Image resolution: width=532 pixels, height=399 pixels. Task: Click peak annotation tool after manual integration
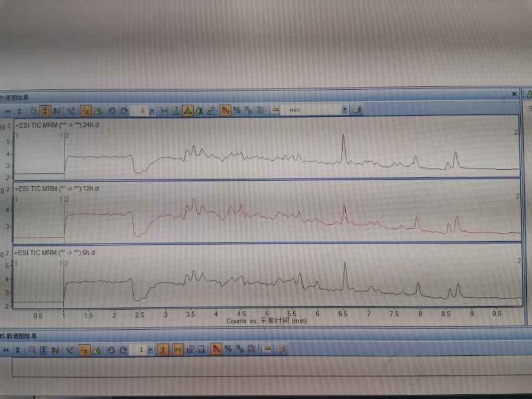pos(200,111)
